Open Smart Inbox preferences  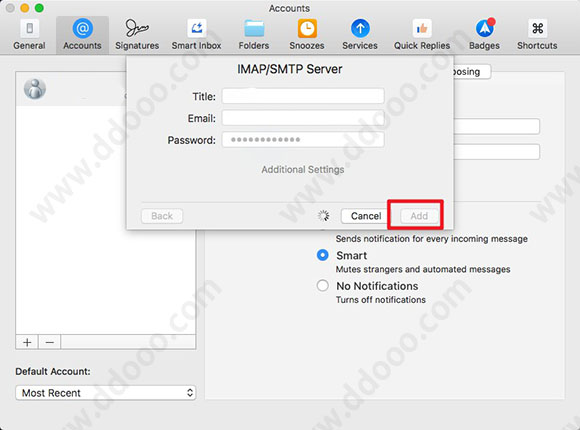196,35
